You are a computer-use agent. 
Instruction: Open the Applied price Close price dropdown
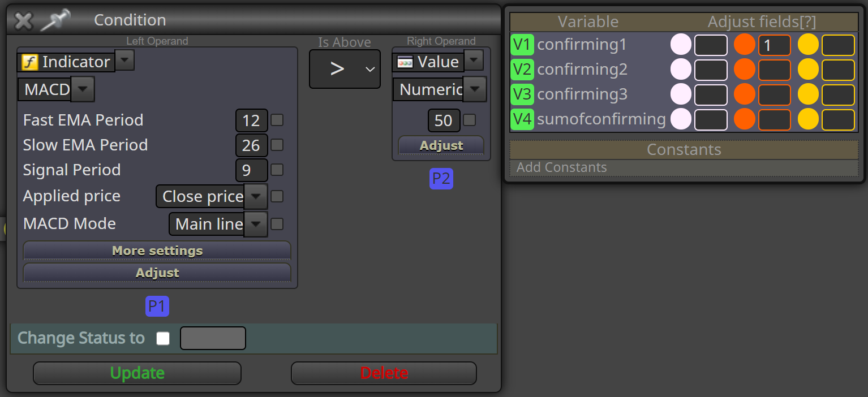[x=256, y=196]
